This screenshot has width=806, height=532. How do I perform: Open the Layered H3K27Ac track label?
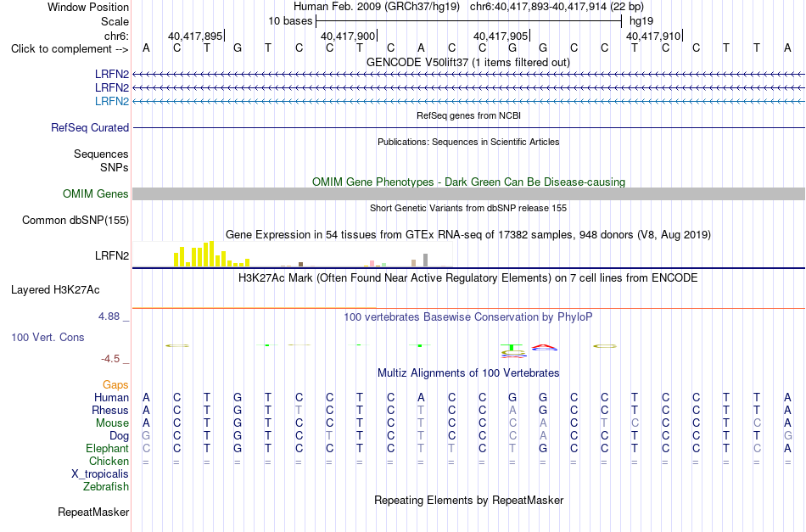55,290
